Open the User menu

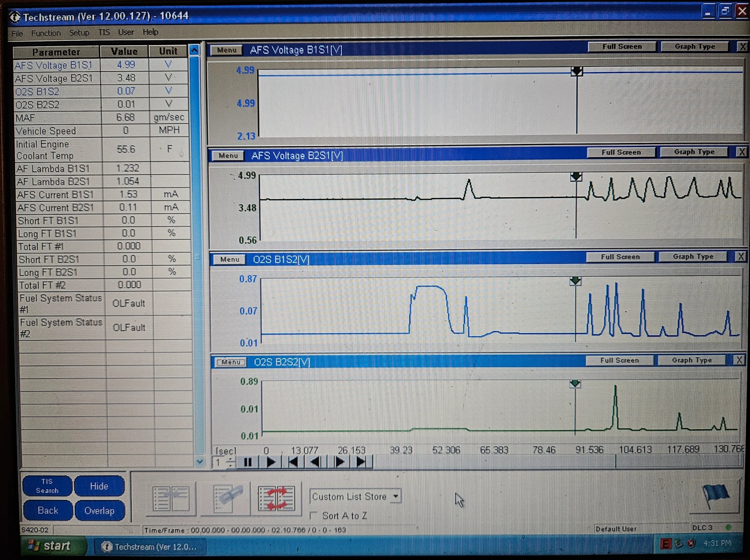[x=126, y=32]
